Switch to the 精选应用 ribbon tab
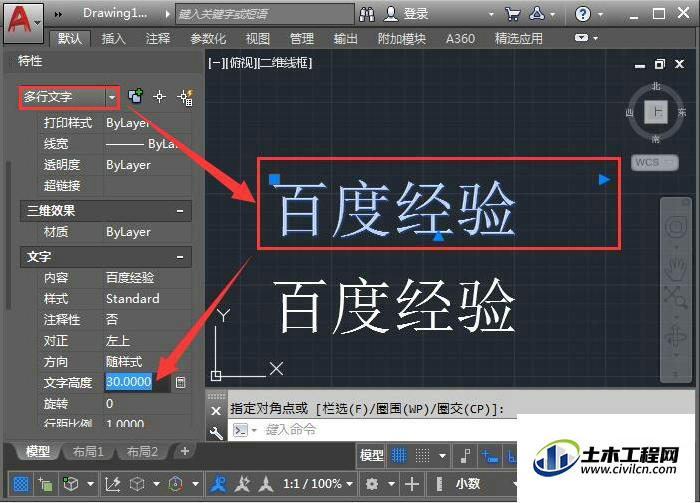The height and width of the screenshot is (503, 700). pyautogui.click(x=518, y=39)
